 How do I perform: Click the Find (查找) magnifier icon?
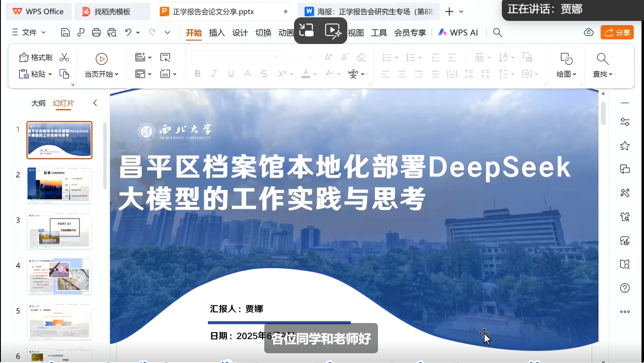(x=602, y=59)
